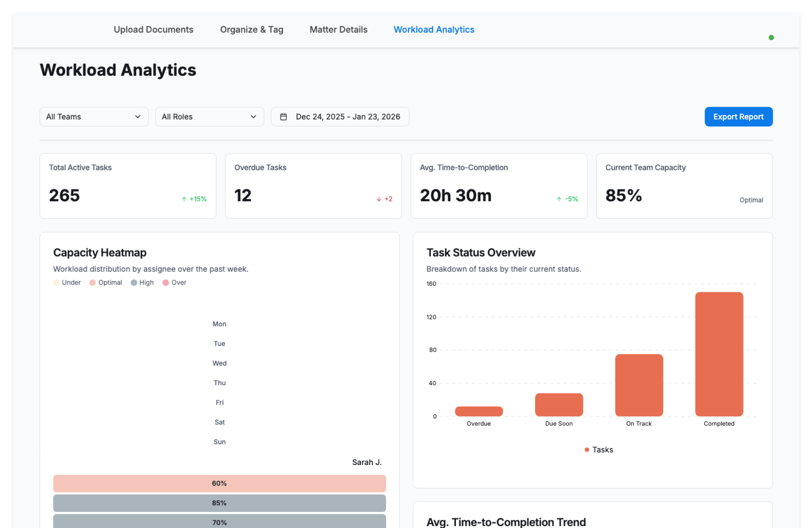Expand the All Roles dropdown

(x=209, y=117)
